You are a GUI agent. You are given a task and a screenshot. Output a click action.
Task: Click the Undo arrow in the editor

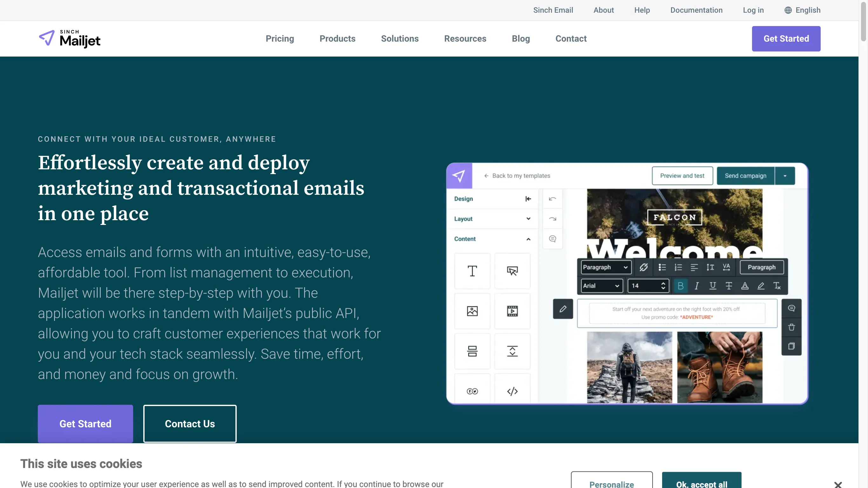552,199
